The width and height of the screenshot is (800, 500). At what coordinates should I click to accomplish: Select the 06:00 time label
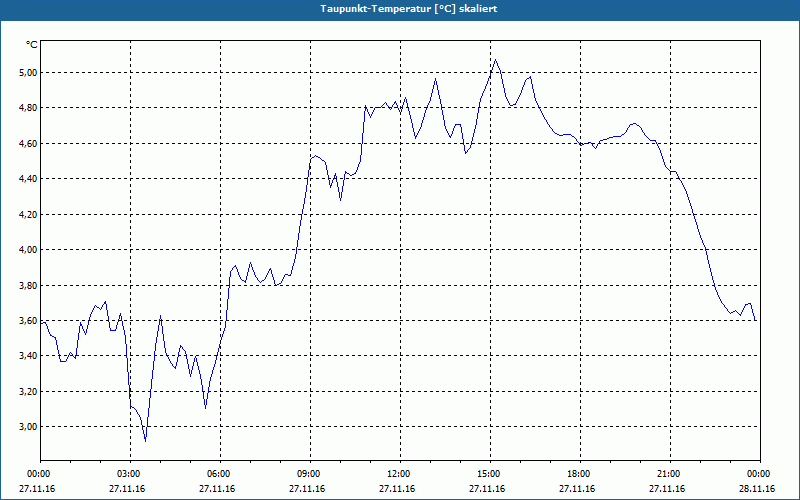(218, 474)
